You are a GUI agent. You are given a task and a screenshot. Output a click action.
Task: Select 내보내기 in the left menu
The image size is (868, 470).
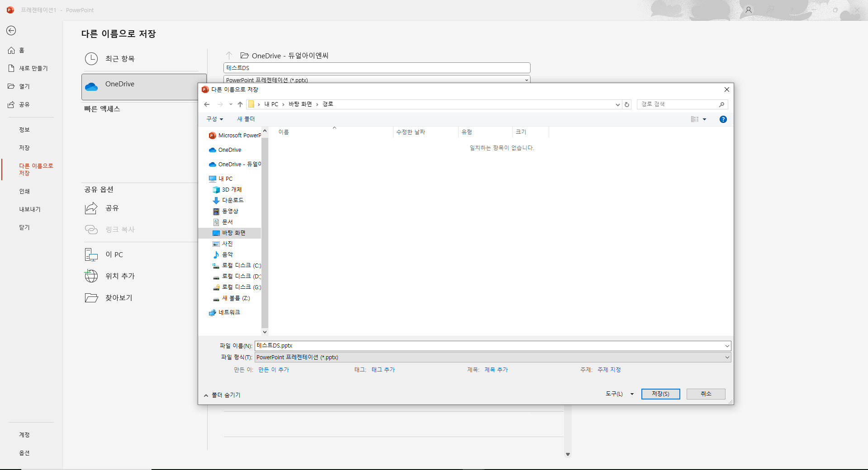[x=30, y=209]
